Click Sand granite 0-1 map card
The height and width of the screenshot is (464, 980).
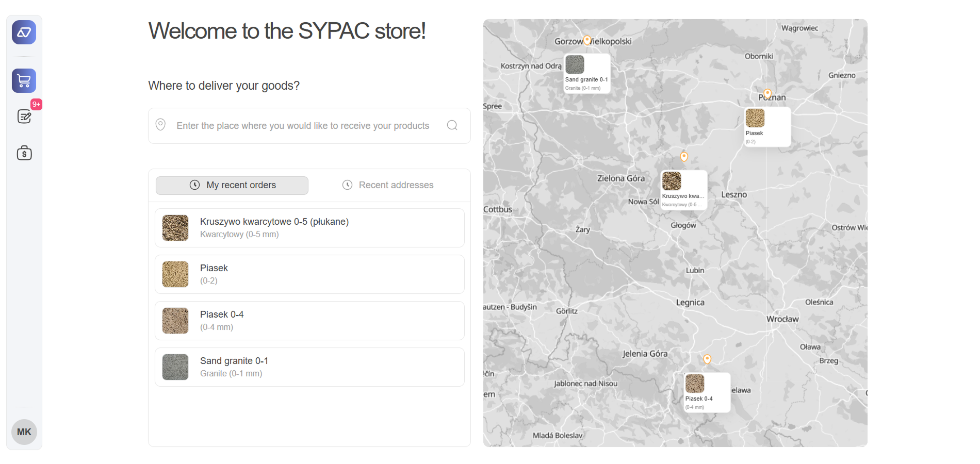pyautogui.click(x=587, y=73)
